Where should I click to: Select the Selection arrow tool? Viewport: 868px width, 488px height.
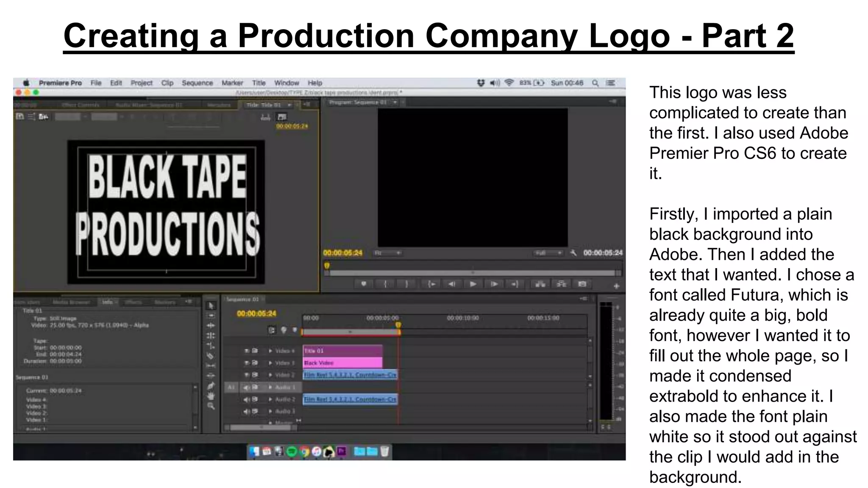pyautogui.click(x=211, y=306)
